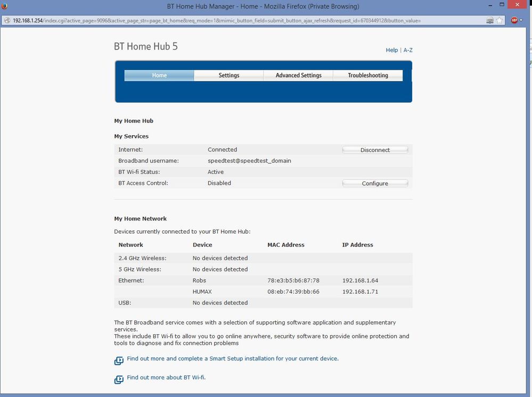Click the Disconnect button

click(375, 150)
